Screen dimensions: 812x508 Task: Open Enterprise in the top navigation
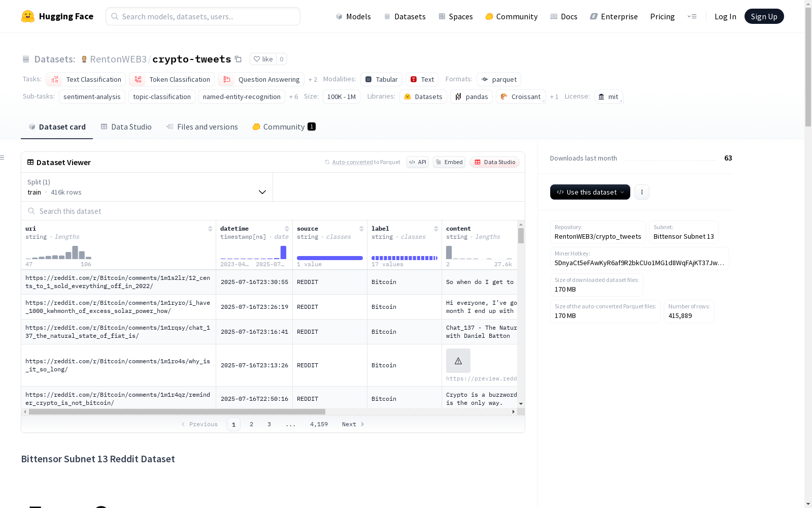(x=614, y=16)
